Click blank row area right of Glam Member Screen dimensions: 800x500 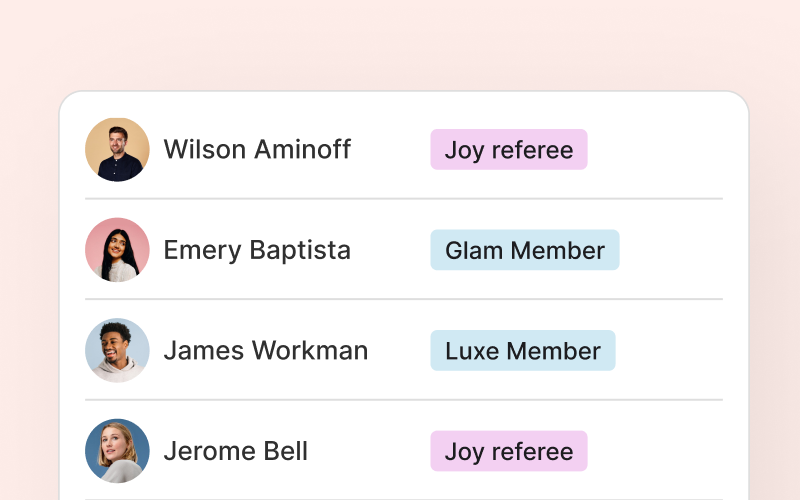[x=670, y=250]
